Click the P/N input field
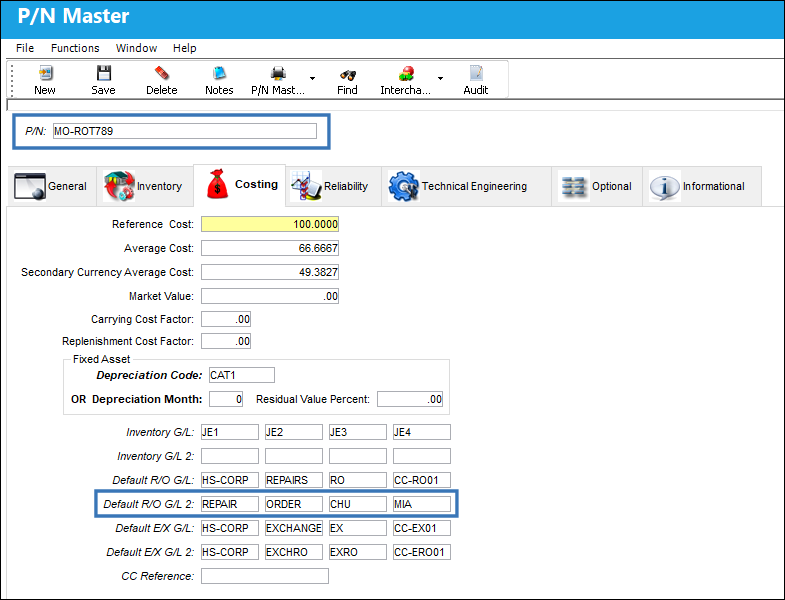This screenshot has width=785, height=600. (x=185, y=131)
